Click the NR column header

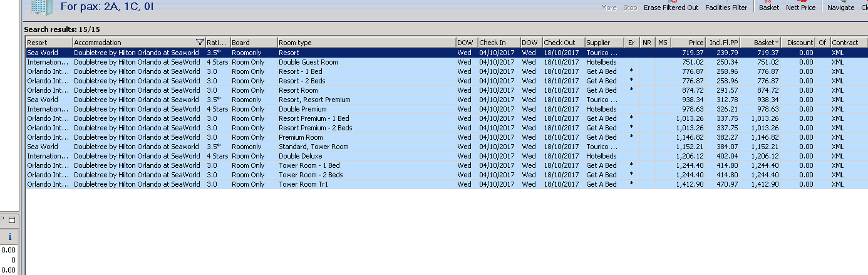(647, 43)
